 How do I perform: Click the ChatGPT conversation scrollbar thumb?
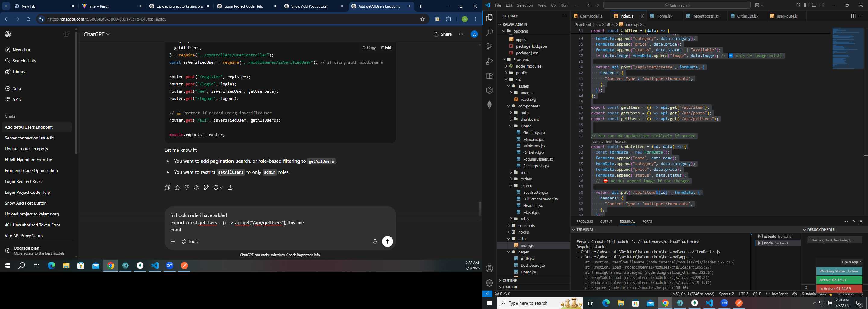tap(480, 209)
